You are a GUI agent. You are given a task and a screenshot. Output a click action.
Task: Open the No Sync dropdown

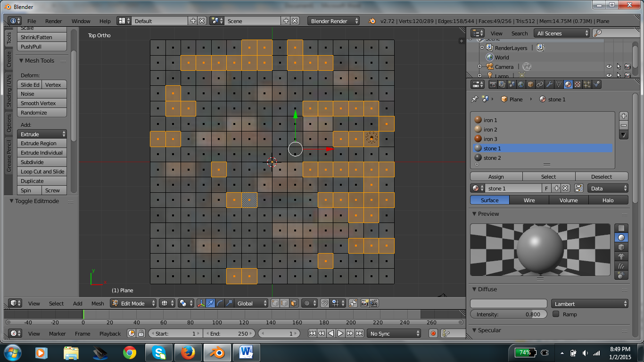pos(394,333)
